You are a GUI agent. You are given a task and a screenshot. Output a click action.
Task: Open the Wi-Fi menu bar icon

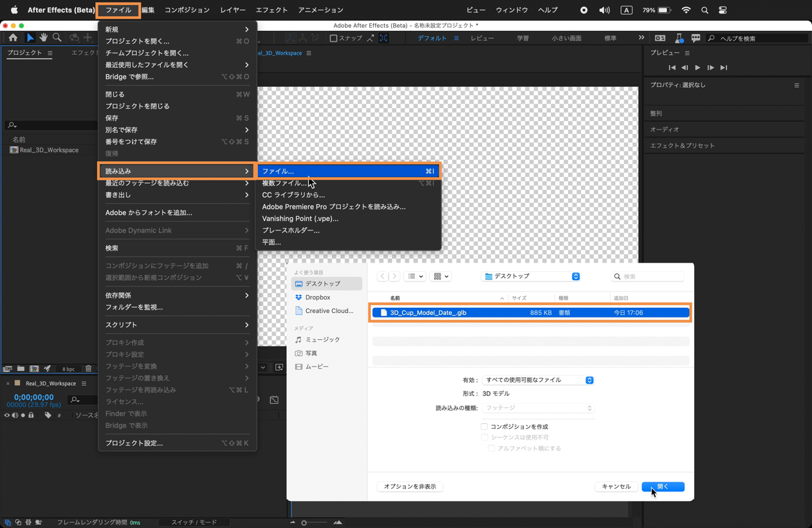point(686,10)
